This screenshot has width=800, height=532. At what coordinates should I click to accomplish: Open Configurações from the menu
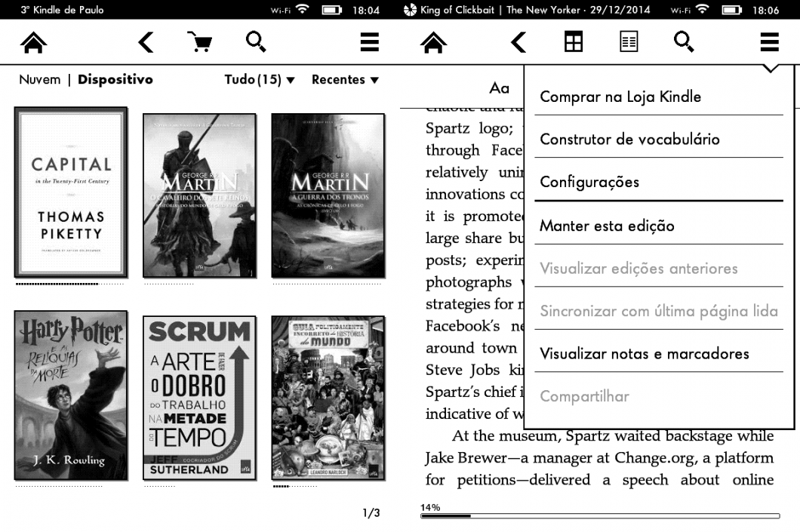tap(589, 182)
